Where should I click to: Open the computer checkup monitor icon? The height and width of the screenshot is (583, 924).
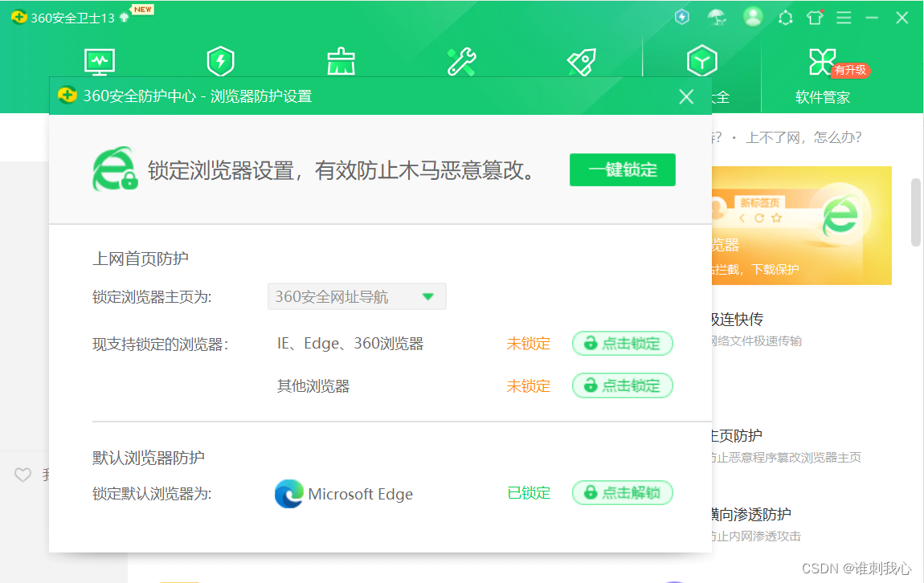(x=100, y=62)
